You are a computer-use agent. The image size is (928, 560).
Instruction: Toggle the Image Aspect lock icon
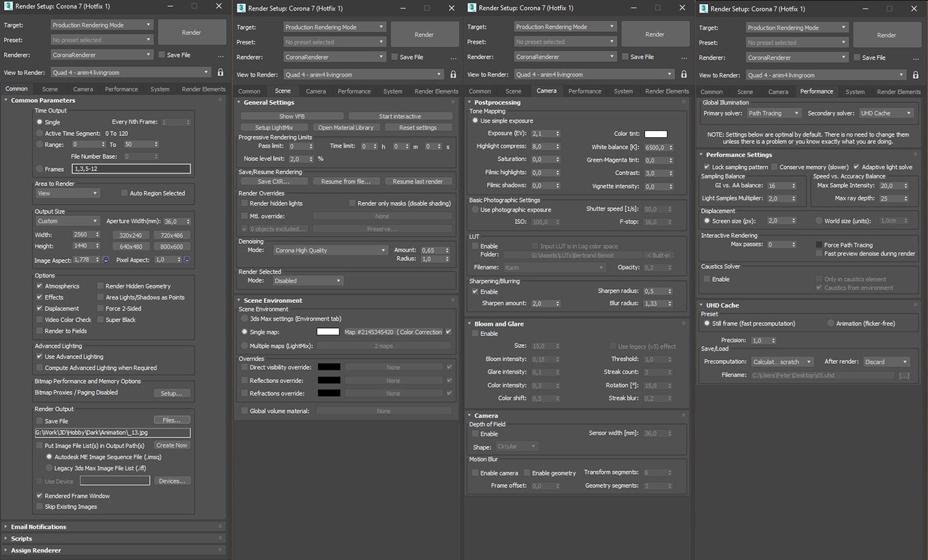(105, 260)
